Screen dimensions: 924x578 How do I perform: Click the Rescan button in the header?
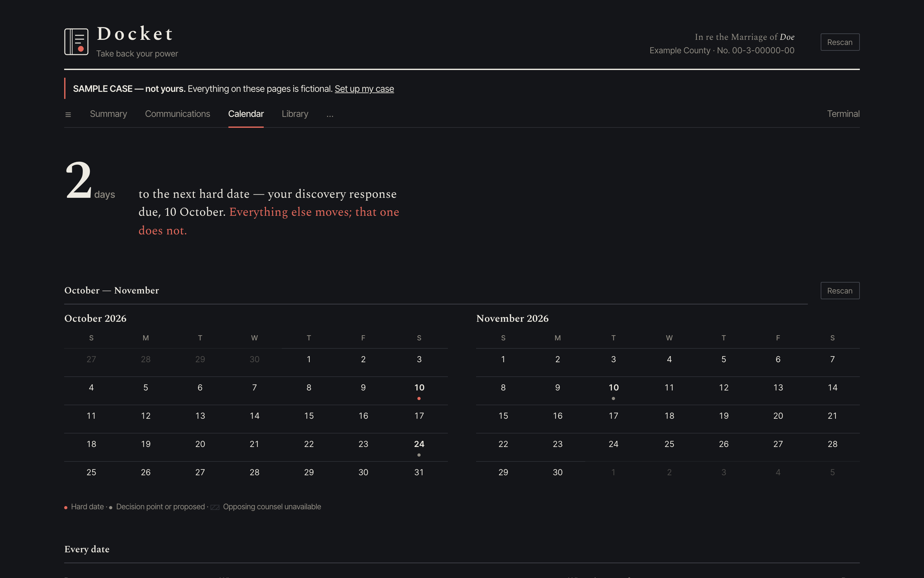pos(840,42)
